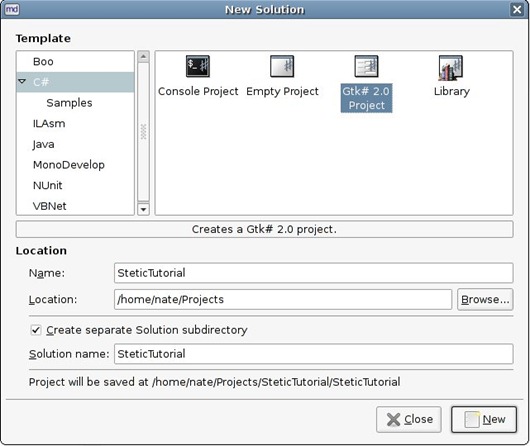Uncheck Create separate Solution subdirectory
Screen dimensions: 530x446
(x=36, y=330)
